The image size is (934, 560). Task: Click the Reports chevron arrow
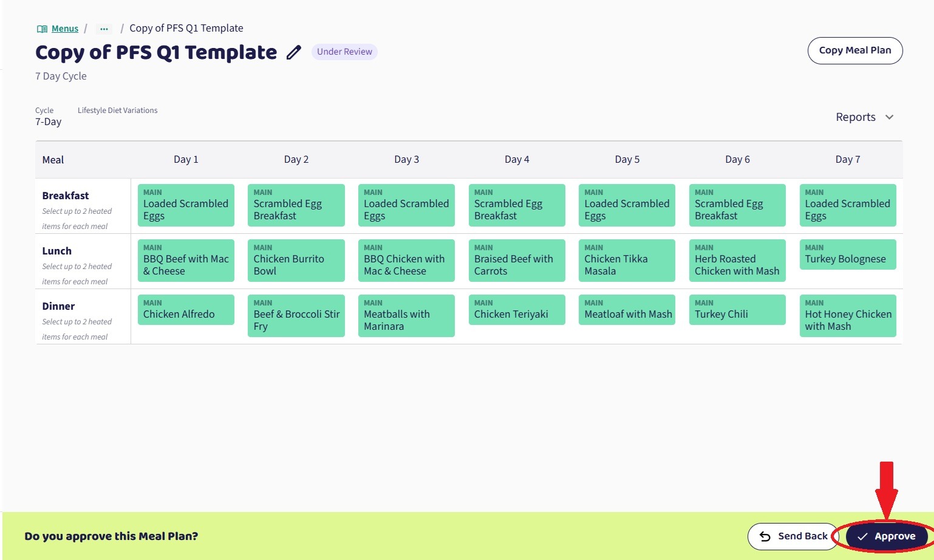coord(890,117)
